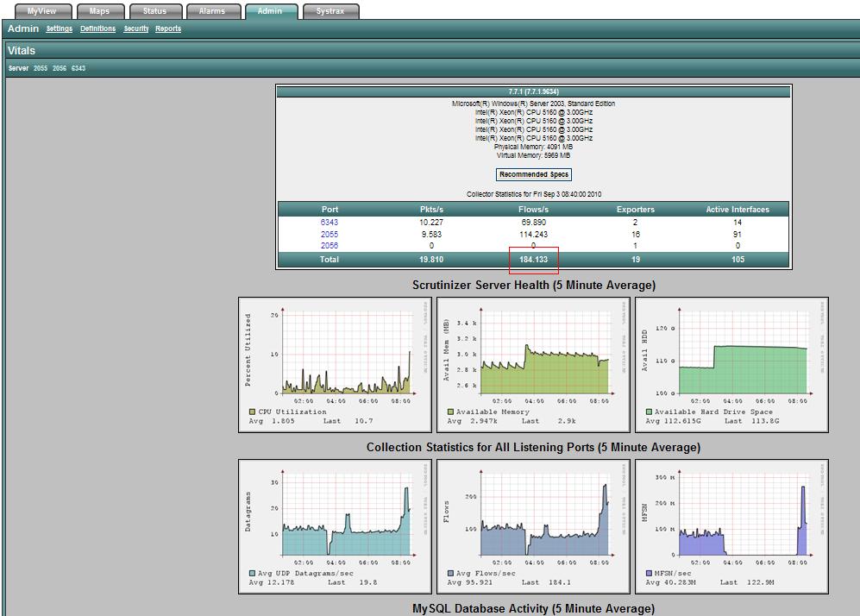Open the Available Memory graph
Image resolution: width=860 pixels, height=616 pixels.
[x=533, y=365]
